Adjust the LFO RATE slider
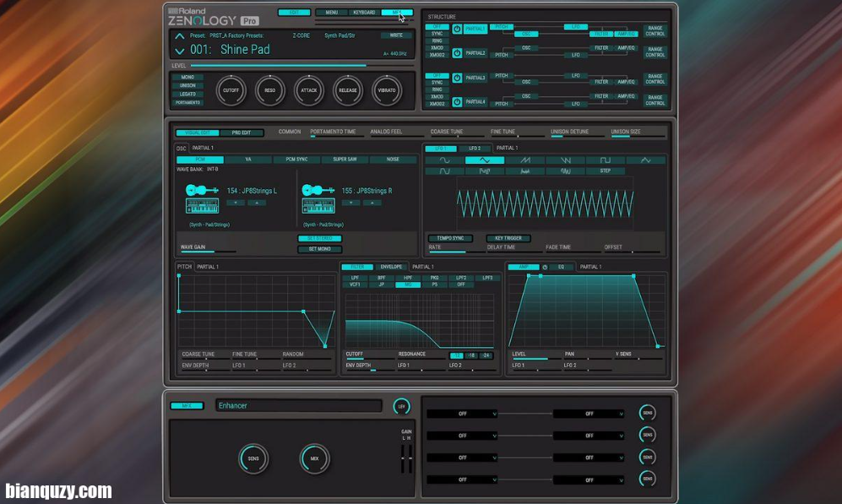 (x=454, y=252)
